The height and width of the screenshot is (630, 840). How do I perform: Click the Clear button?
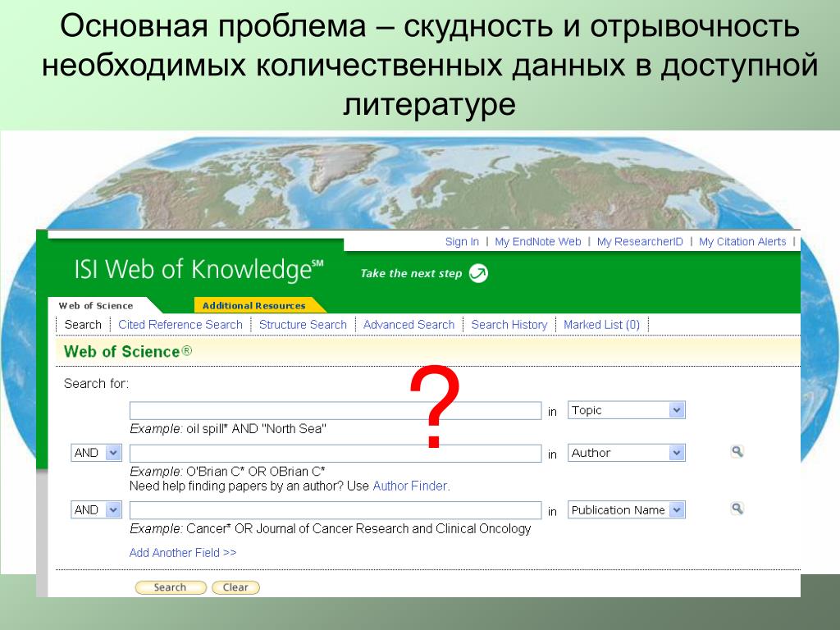235,587
